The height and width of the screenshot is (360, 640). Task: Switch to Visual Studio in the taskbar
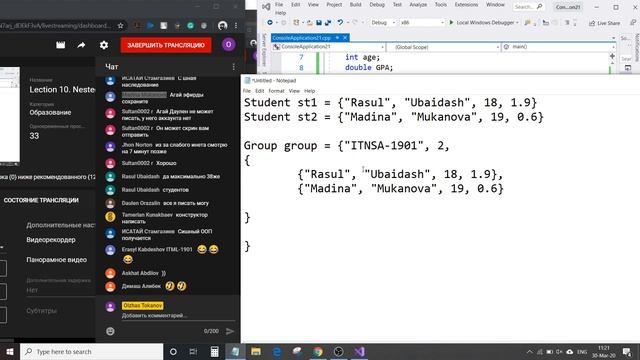359,351
